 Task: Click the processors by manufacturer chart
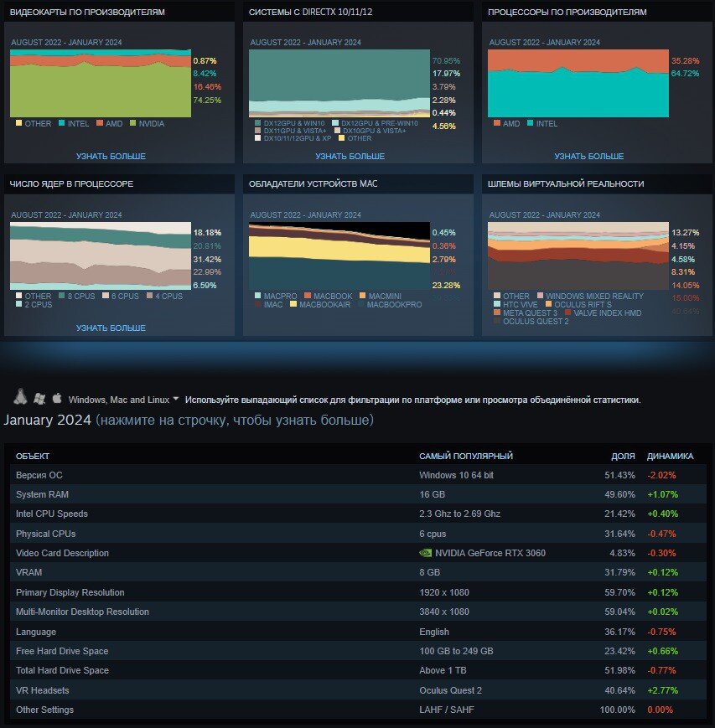[578, 83]
